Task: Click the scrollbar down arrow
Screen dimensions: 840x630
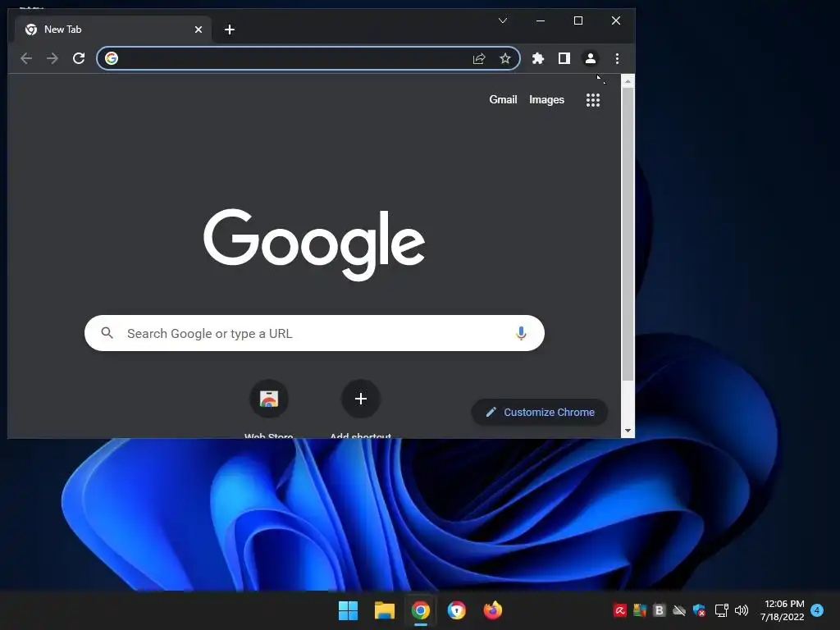Action: coord(628,431)
